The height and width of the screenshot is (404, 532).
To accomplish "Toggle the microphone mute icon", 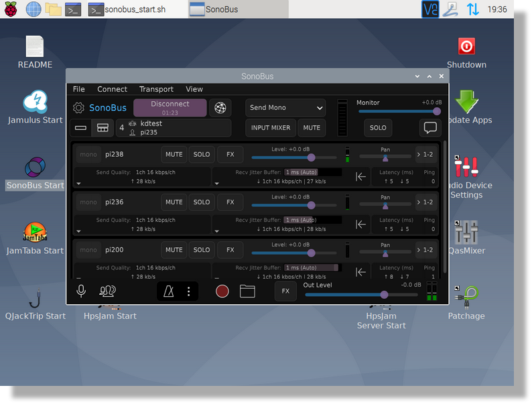I will 81,291.
